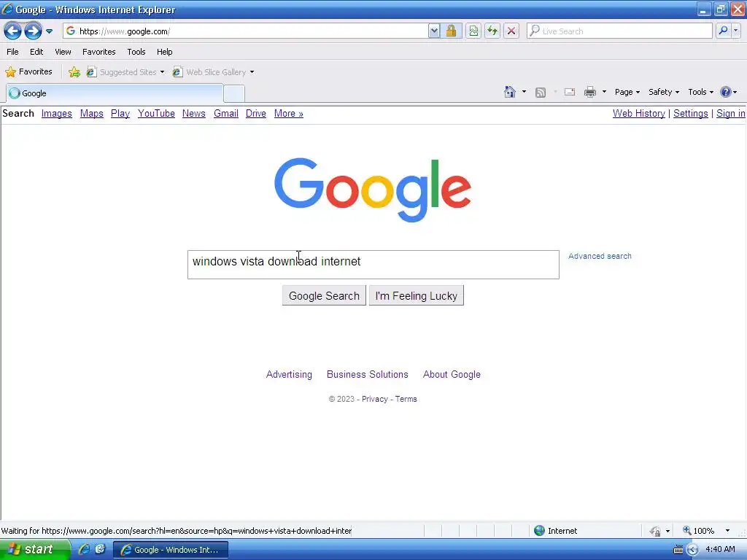Open recent pages dropdown next to Forward
Screen dimensions: 747x560
tap(49, 31)
